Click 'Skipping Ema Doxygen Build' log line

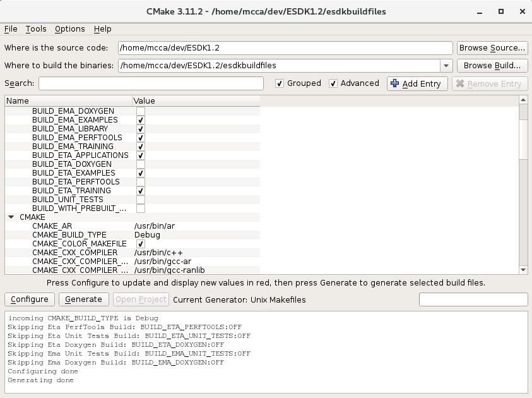pyautogui.click(x=115, y=363)
